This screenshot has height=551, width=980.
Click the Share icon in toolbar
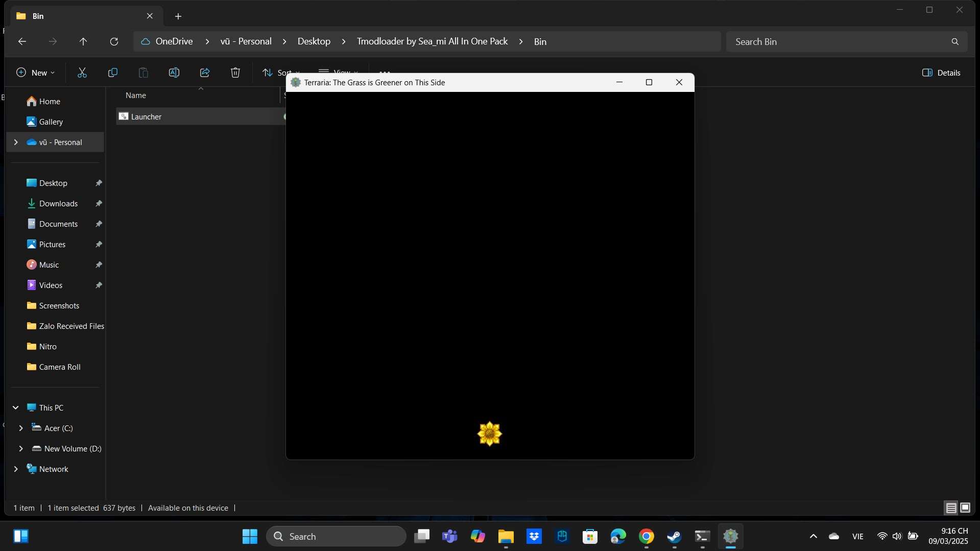click(204, 73)
